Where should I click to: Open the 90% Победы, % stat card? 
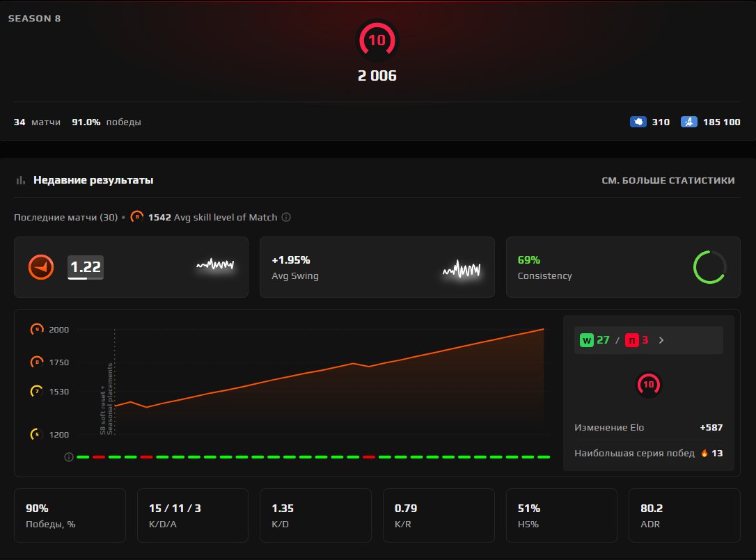click(x=70, y=515)
